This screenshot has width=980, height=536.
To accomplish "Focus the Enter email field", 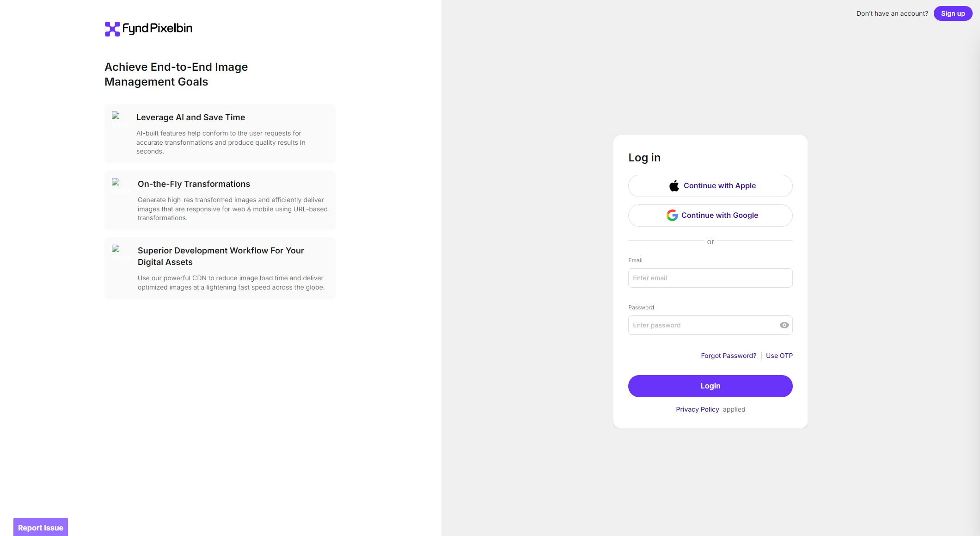I will coord(710,278).
